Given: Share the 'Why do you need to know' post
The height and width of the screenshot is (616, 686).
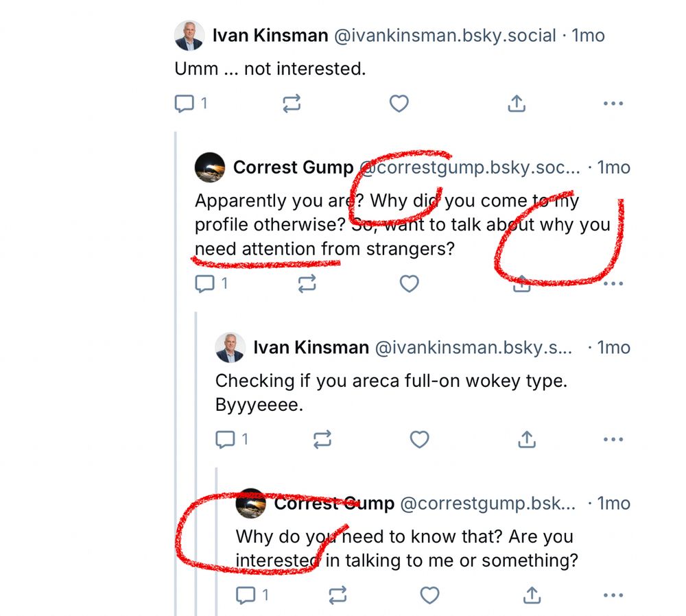Looking at the screenshot, I should pyautogui.click(x=532, y=595).
